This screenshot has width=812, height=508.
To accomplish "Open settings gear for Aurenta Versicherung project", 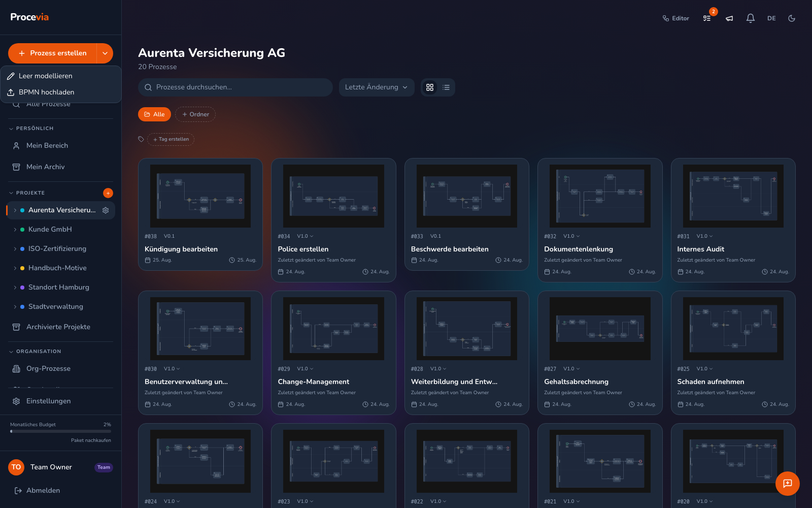I will tap(106, 210).
